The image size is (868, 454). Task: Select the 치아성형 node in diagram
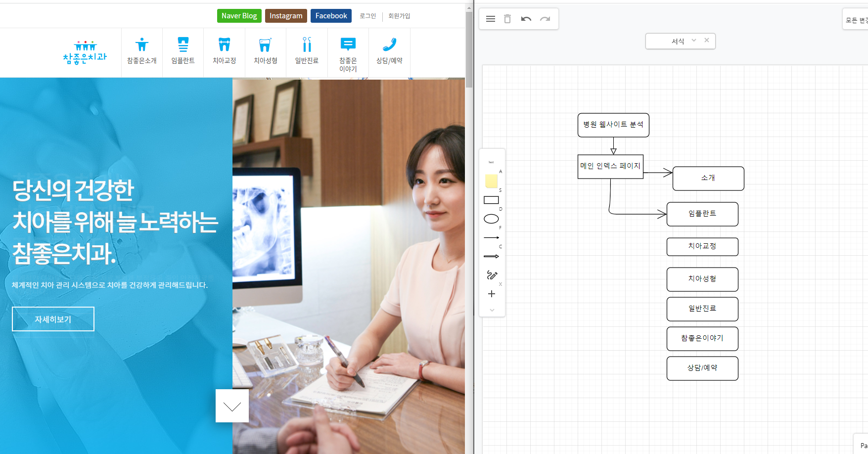pyautogui.click(x=702, y=279)
